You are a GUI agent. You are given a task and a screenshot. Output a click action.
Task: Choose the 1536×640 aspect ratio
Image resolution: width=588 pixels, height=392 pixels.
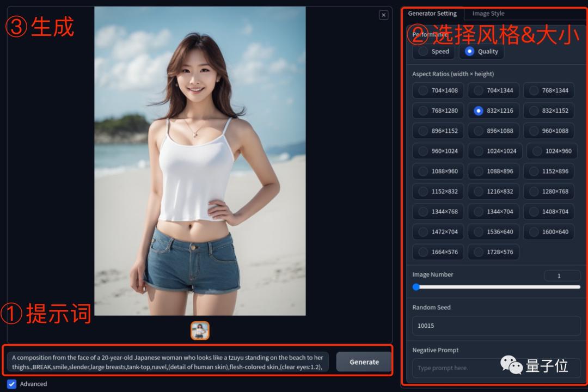point(493,232)
